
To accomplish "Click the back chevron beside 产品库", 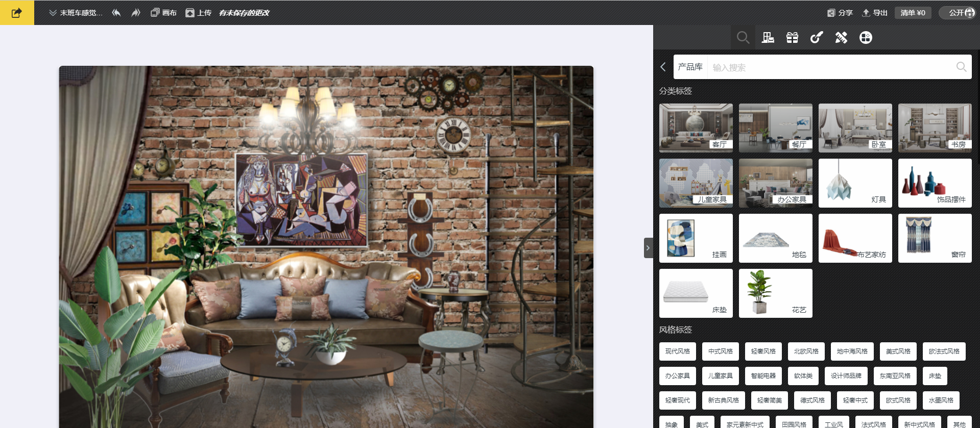I will (663, 67).
